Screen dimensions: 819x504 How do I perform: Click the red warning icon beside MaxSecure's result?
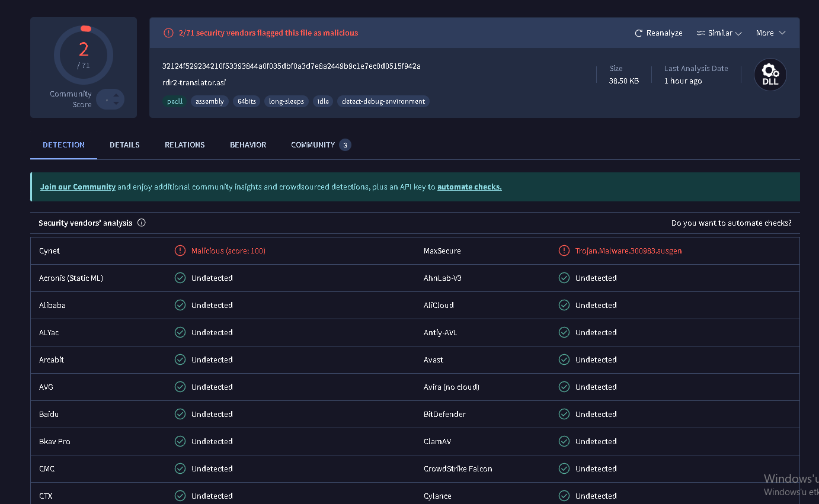pos(564,251)
